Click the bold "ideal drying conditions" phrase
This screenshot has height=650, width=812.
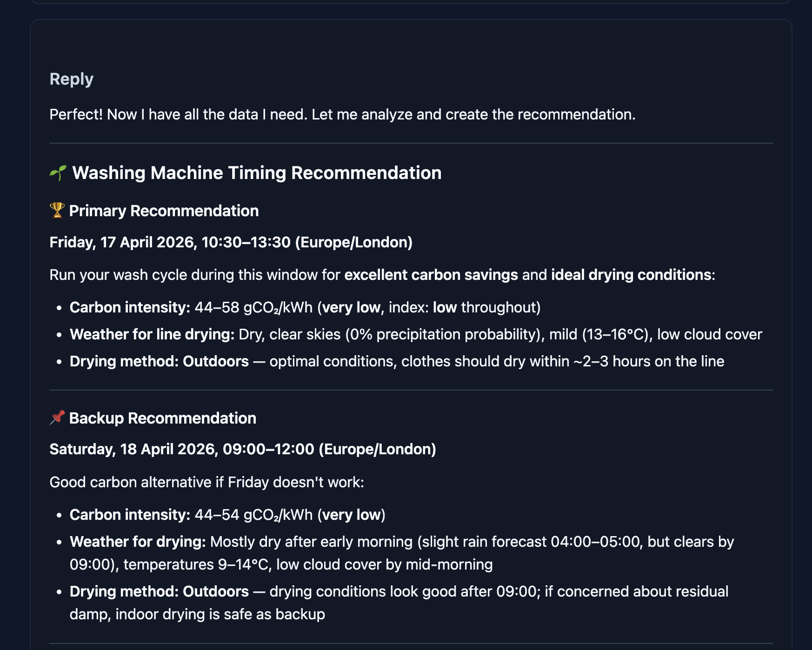[631, 275]
